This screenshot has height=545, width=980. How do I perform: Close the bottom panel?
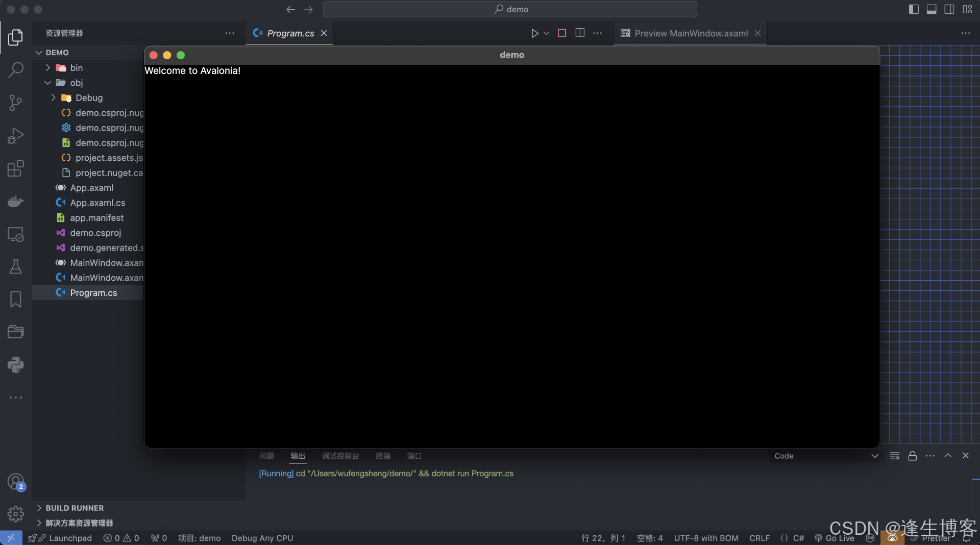966,456
